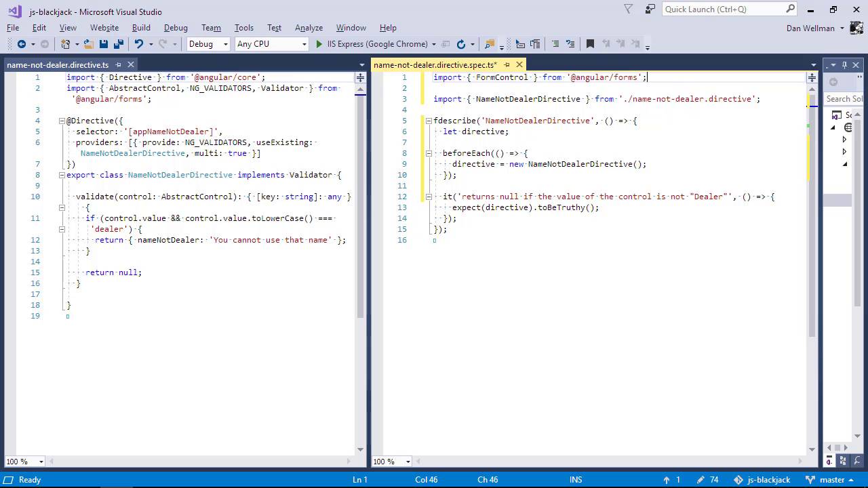
Task: Click the 74 pending changes pencil indicator
Action: click(x=707, y=480)
